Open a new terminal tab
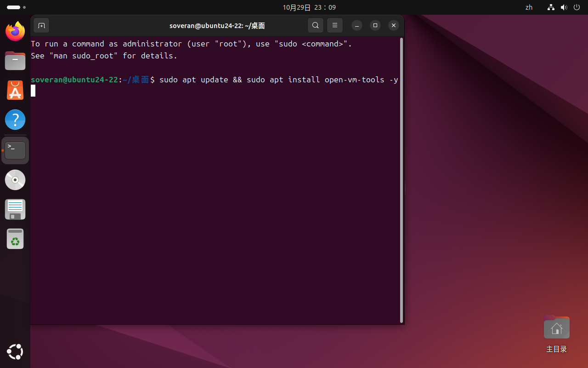The height and width of the screenshot is (368, 588). pyautogui.click(x=41, y=25)
